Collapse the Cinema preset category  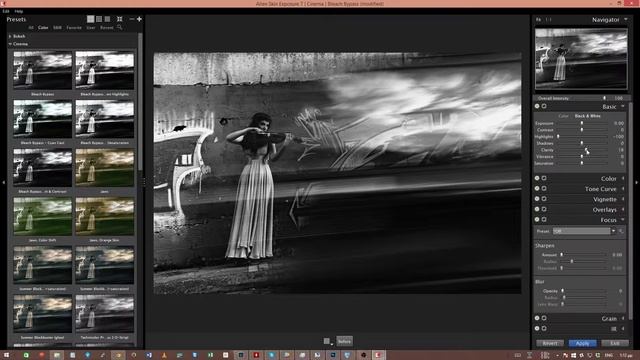click(10, 44)
